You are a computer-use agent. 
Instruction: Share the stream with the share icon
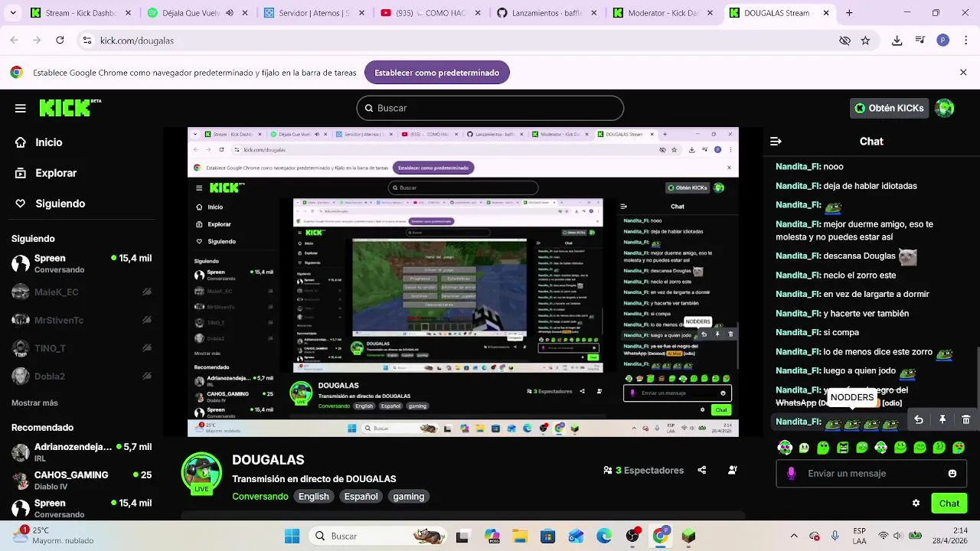click(702, 470)
